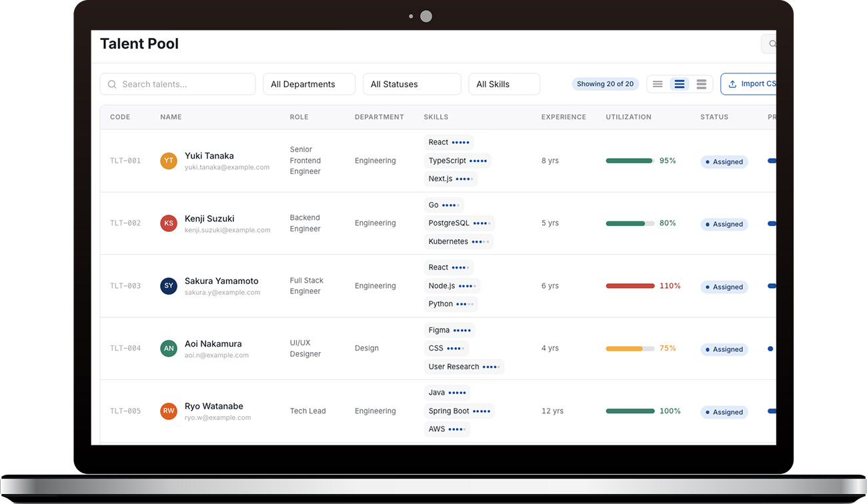The height and width of the screenshot is (504, 867).
Task: Click Aoi Nakamura's AN avatar
Action: 169,349
